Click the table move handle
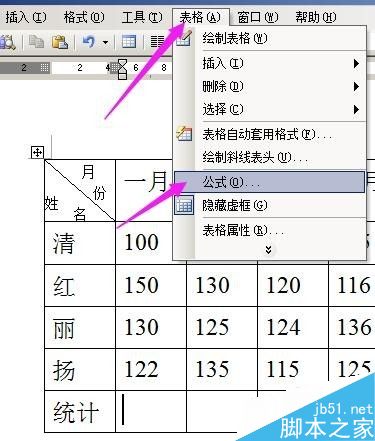Screen dimensions: 375x441 (37, 153)
